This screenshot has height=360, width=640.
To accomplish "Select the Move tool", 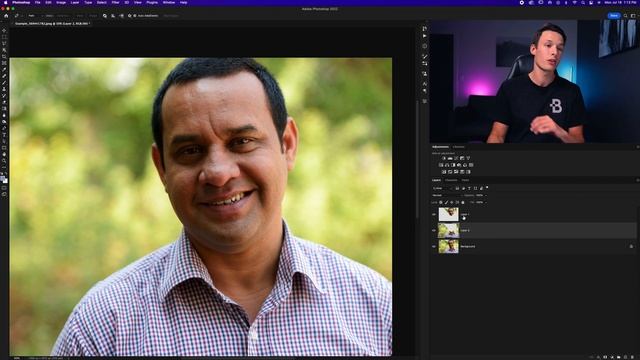I will [x=4, y=31].
